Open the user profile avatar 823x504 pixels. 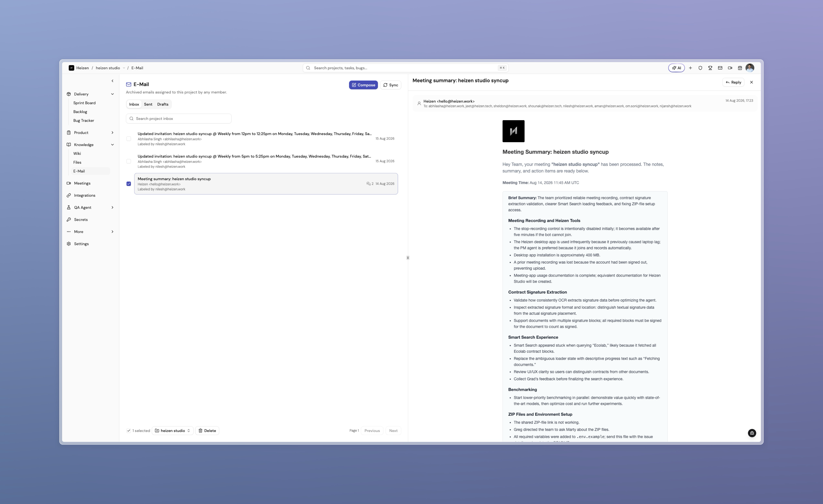750,68
